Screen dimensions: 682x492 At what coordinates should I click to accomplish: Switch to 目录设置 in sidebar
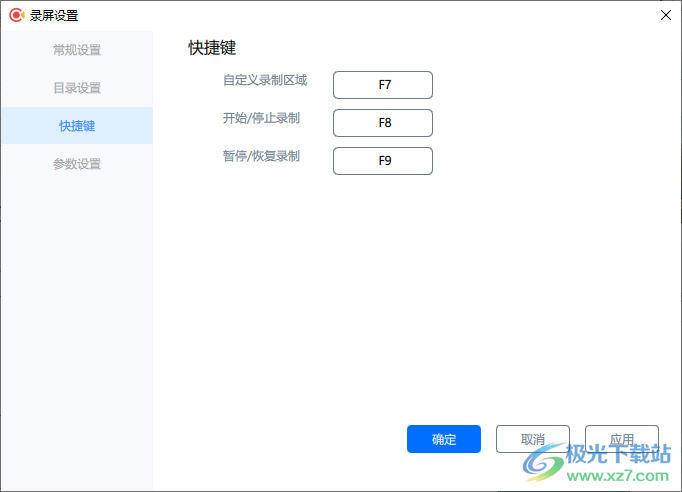coord(77,88)
